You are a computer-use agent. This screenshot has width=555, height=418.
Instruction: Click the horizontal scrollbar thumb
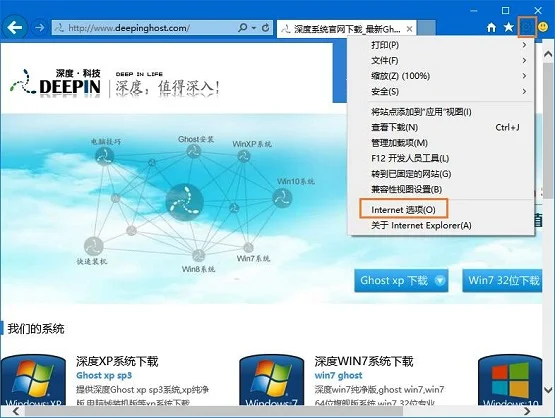[214, 412]
